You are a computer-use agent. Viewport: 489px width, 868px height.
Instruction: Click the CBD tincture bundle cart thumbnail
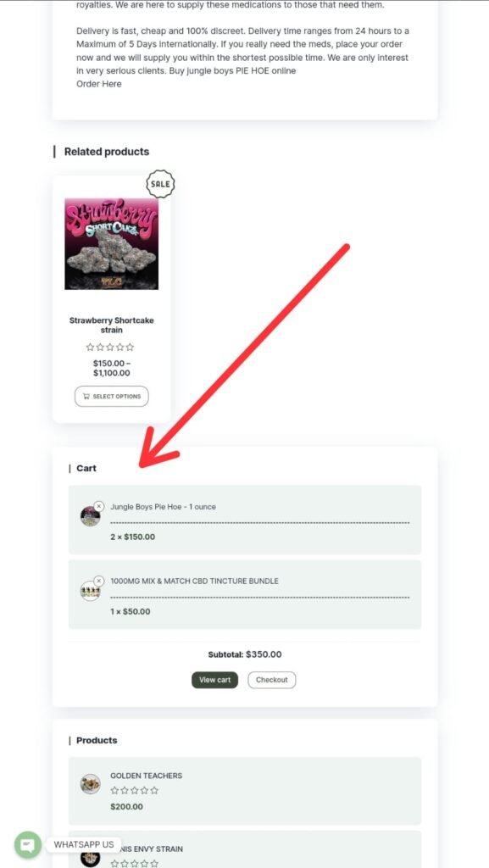pyautogui.click(x=90, y=591)
